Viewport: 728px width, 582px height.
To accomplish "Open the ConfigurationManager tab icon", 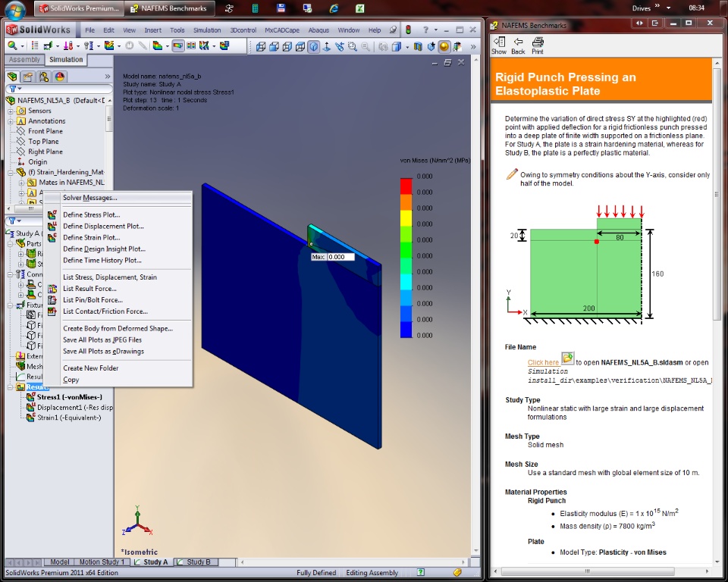I will click(44, 77).
